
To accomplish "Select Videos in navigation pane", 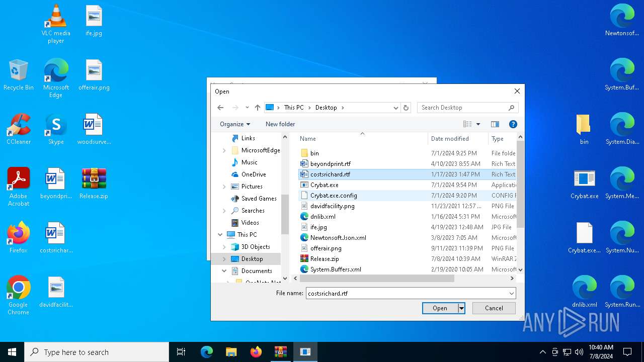I will click(x=250, y=223).
